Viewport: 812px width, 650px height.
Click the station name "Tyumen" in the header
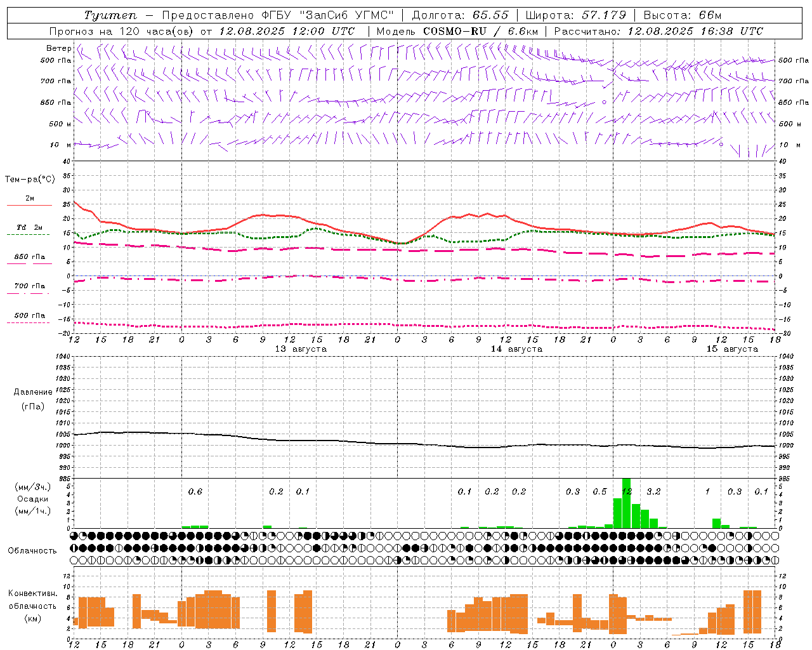click(110, 15)
